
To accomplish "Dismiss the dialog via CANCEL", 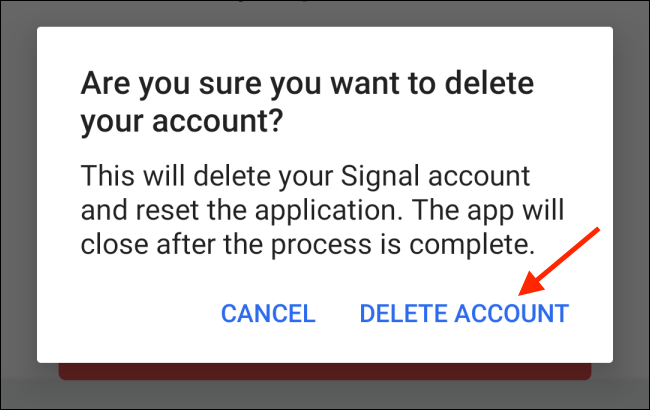I will click(x=268, y=313).
